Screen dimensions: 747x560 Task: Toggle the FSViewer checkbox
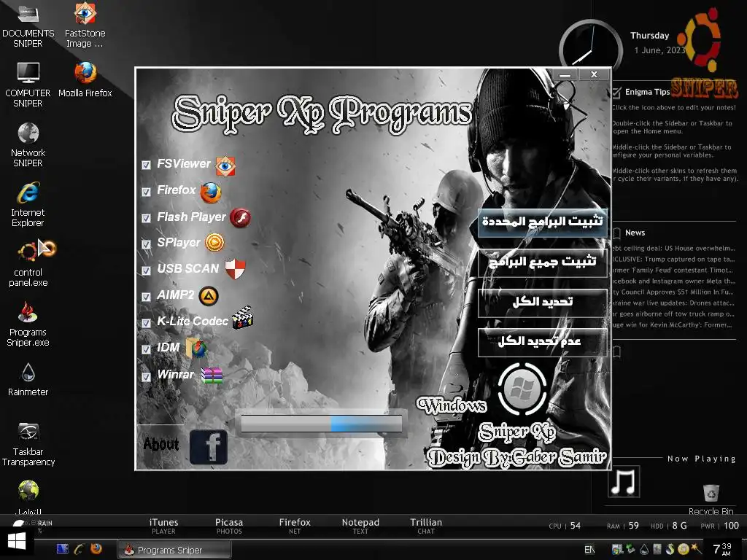146,166
